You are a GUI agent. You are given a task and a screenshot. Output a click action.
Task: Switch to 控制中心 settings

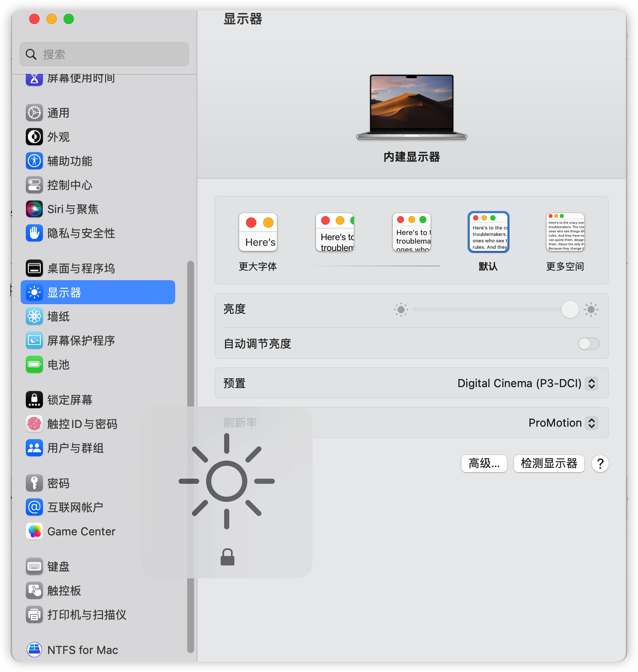click(70, 185)
